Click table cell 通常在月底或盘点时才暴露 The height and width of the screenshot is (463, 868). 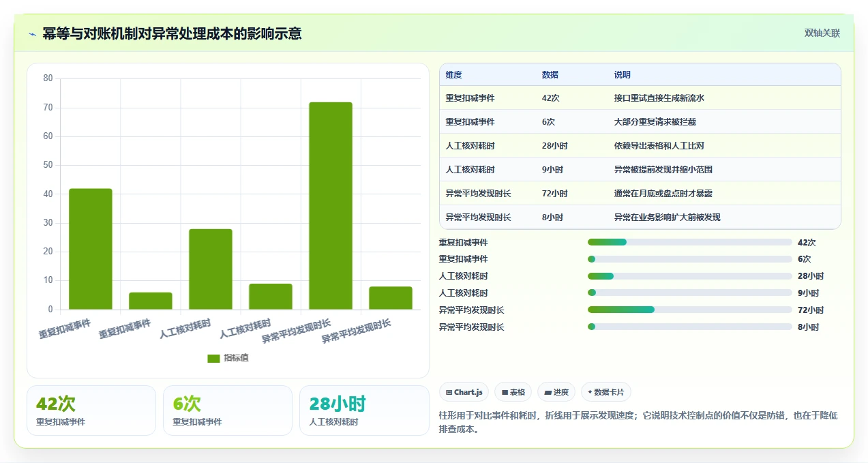(x=663, y=194)
